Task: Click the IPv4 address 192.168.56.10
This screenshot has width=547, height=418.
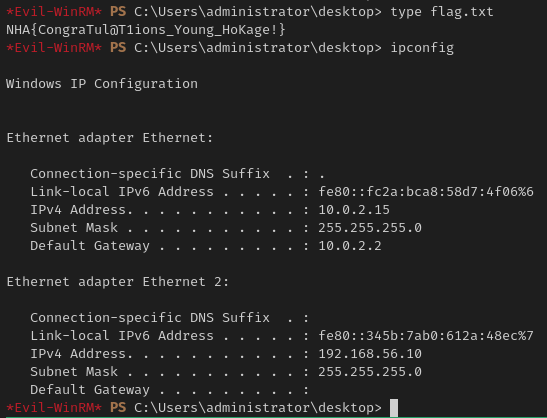Action: (370, 354)
